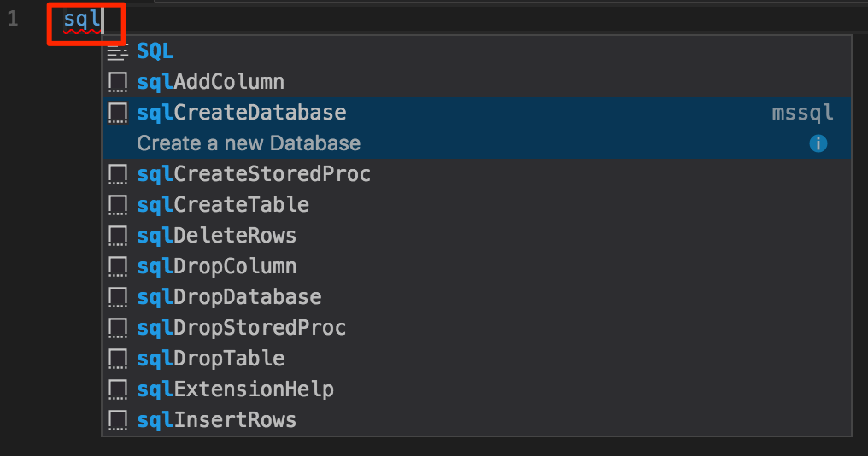The image size is (868, 456).
Task: Select the sqlDropTable snippet
Action: click(x=211, y=359)
